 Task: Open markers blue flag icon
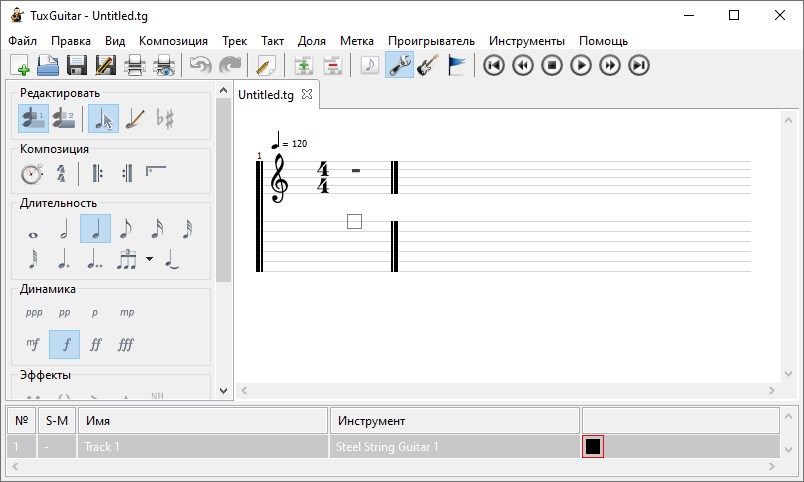click(x=456, y=66)
